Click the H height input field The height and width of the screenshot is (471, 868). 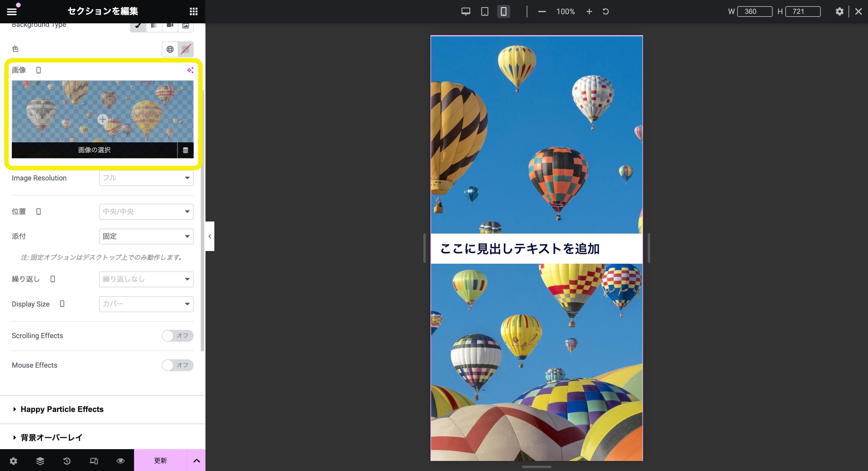(x=803, y=12)
